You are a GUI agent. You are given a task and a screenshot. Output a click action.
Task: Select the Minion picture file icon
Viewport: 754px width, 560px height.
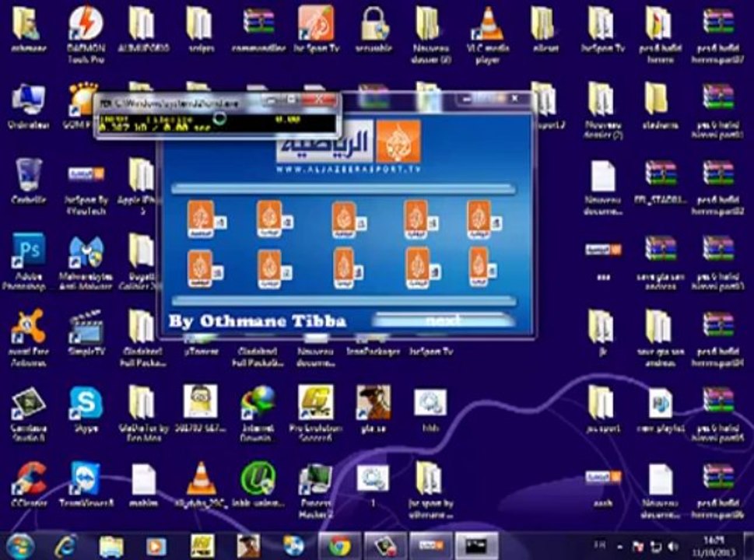click(x=201, y=408)
